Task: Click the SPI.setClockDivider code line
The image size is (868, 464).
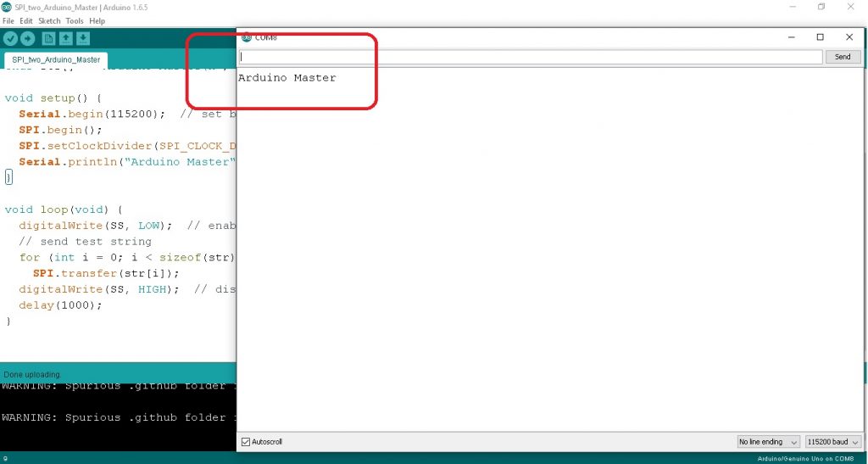Action: pos(127,146)
